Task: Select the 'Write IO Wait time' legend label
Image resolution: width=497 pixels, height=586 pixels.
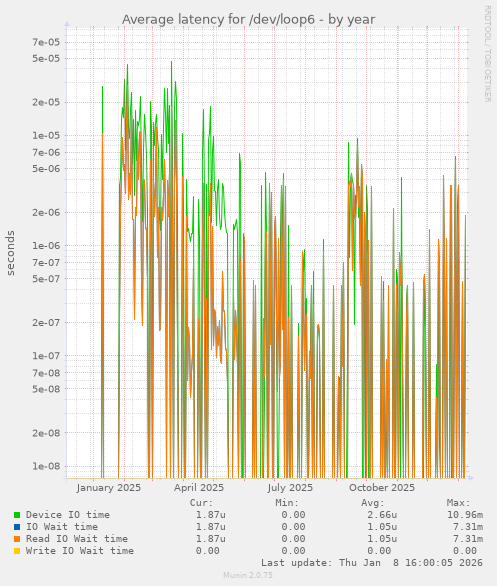Action: tap(80, 550)
